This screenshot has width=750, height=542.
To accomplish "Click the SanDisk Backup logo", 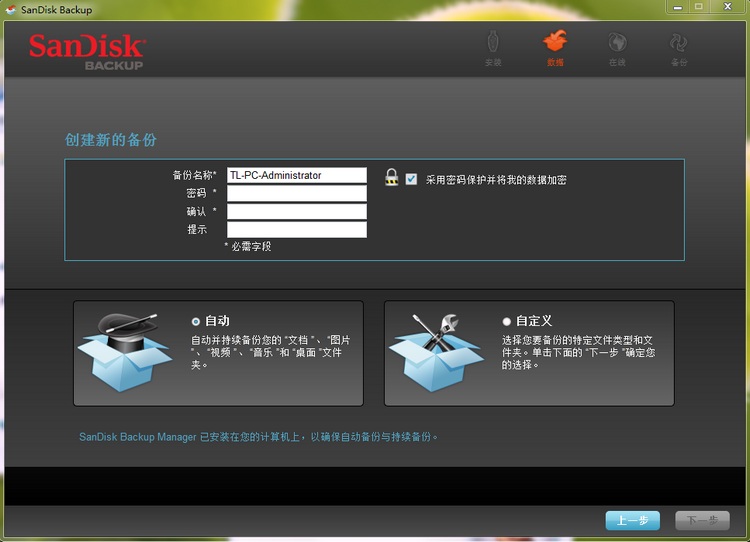I will (87, 52).
